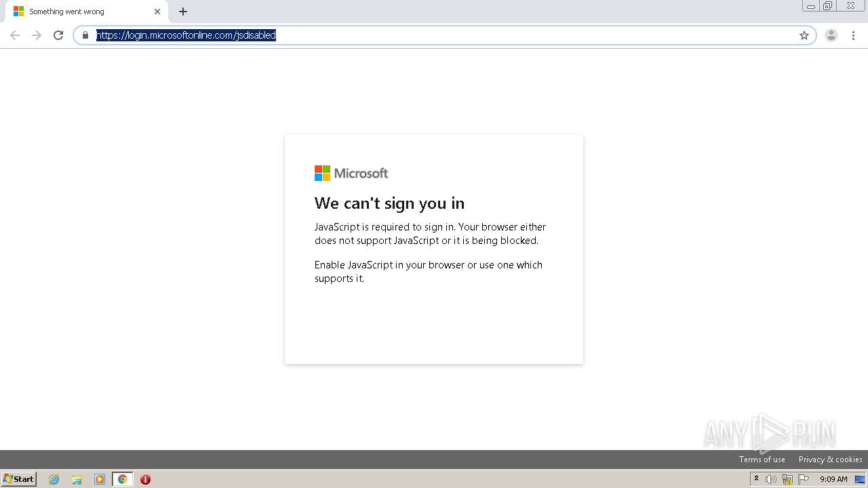The image size is (868, 488).
Task: Click the address bar URL field
Action: tap(444, 35)
